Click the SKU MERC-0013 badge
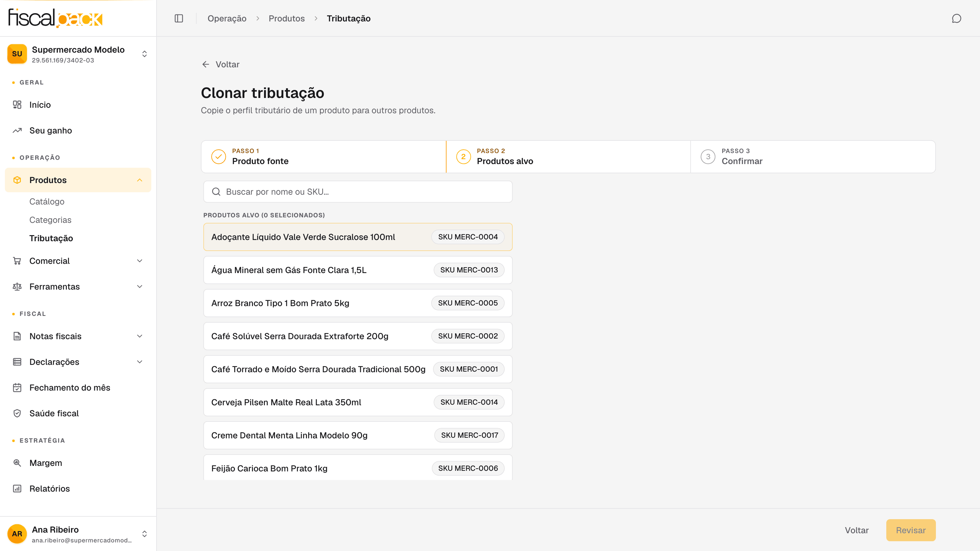 [469, 270]
